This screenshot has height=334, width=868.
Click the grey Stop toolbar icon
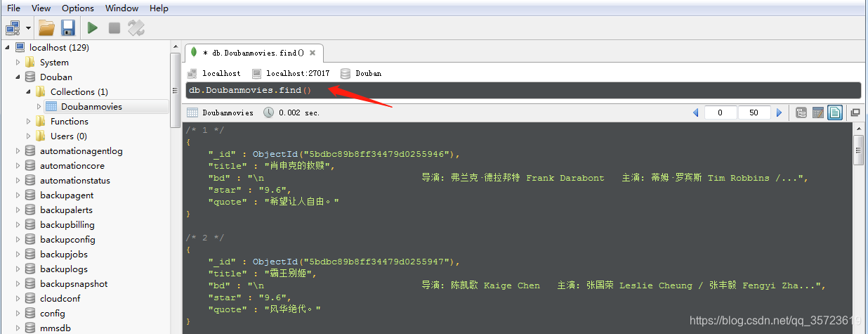pos(114,28)
